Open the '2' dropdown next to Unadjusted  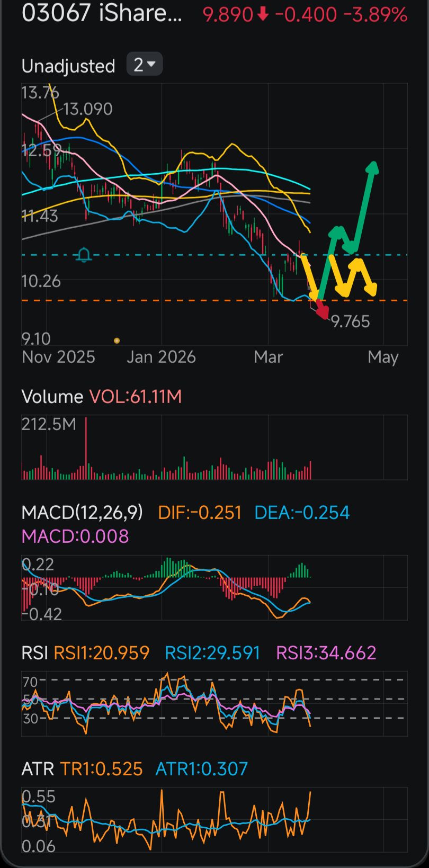[144, 65]
